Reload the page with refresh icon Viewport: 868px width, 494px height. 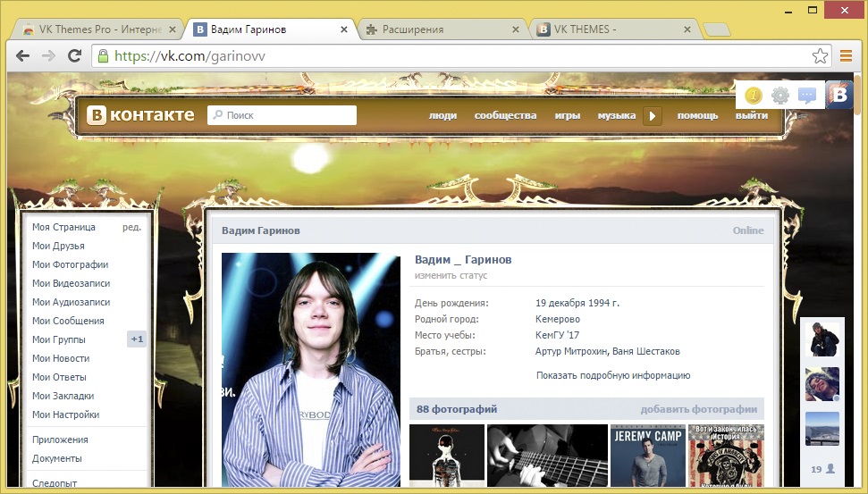74,56
